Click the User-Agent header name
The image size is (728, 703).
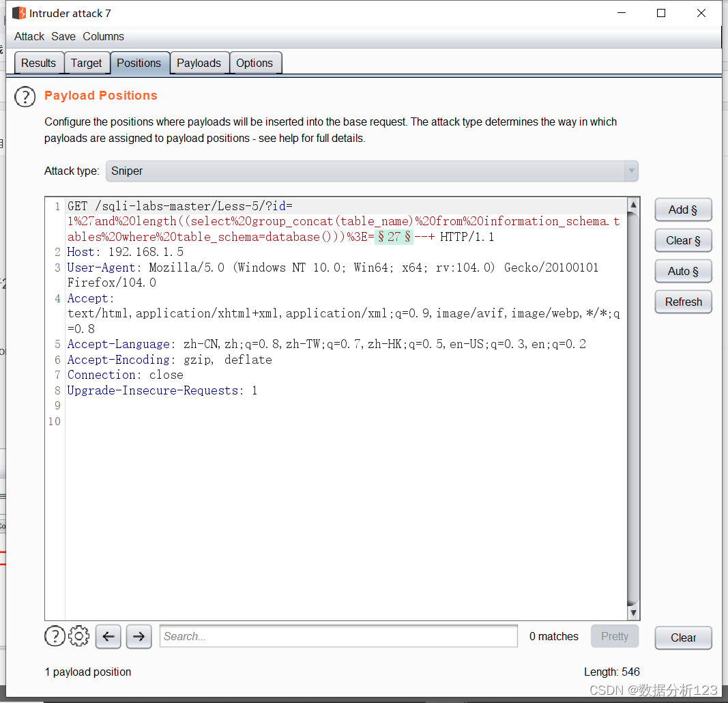tap(101, 268)
